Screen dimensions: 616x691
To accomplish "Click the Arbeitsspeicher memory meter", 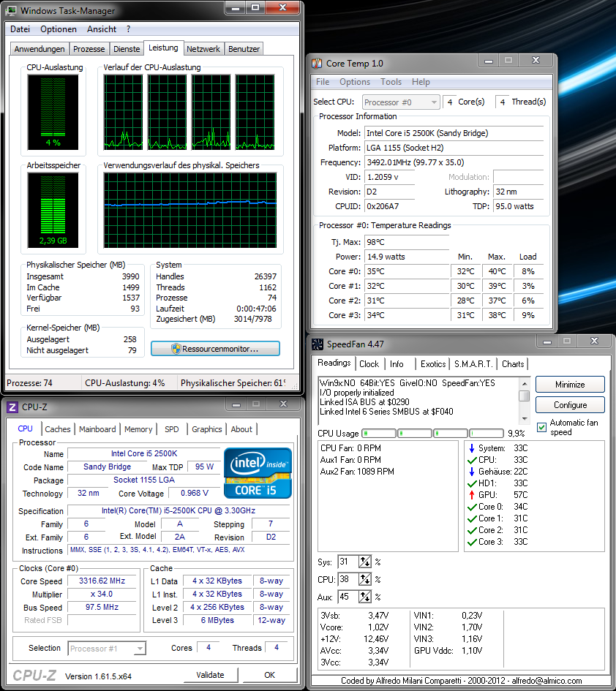I will 53,210.
